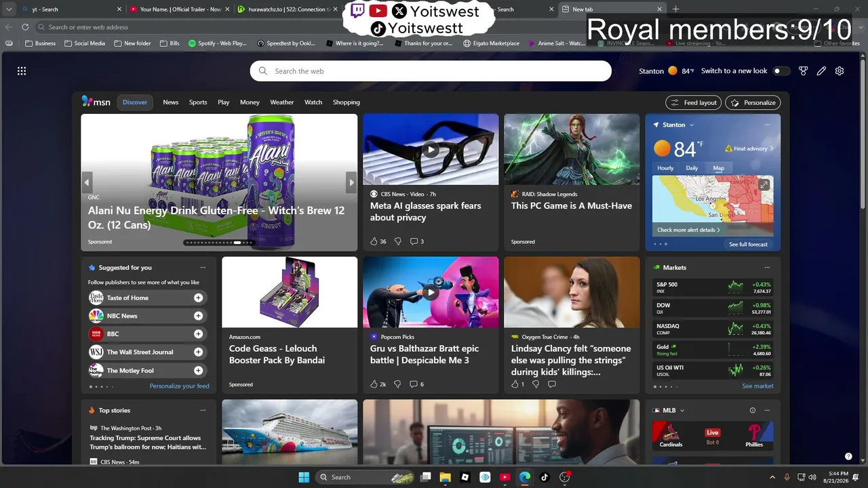Open the tab search dropdown arrow
The height and width of the screenshot is (488, 868).
(9, 9)
